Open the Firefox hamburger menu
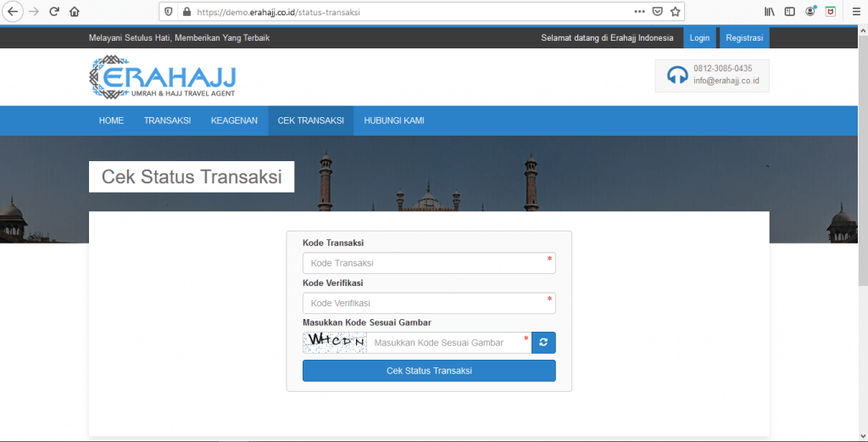This screenshot has height=442, width=868. click(854, 12)
